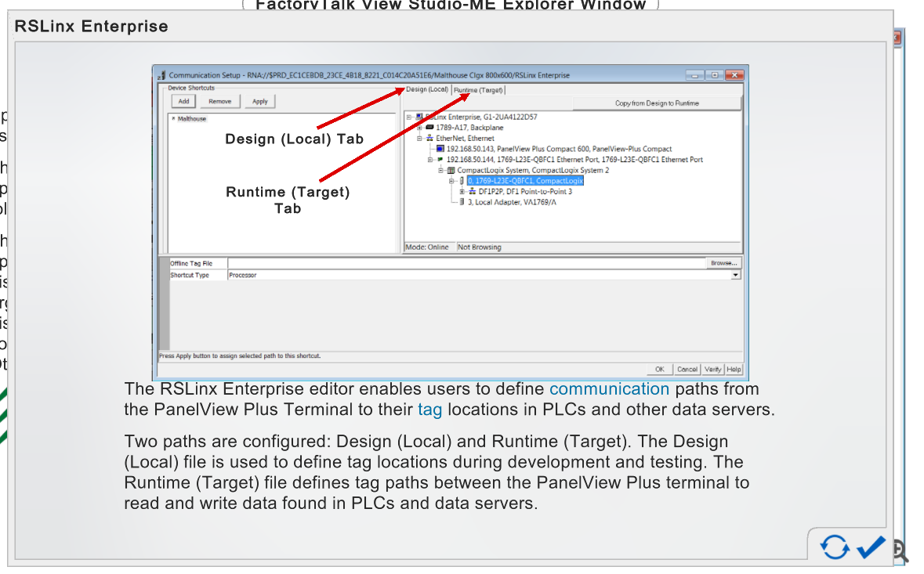Open the Shortcut Type dropdown arrow
The height and width of the screenshot is (574, 924).
735,275
